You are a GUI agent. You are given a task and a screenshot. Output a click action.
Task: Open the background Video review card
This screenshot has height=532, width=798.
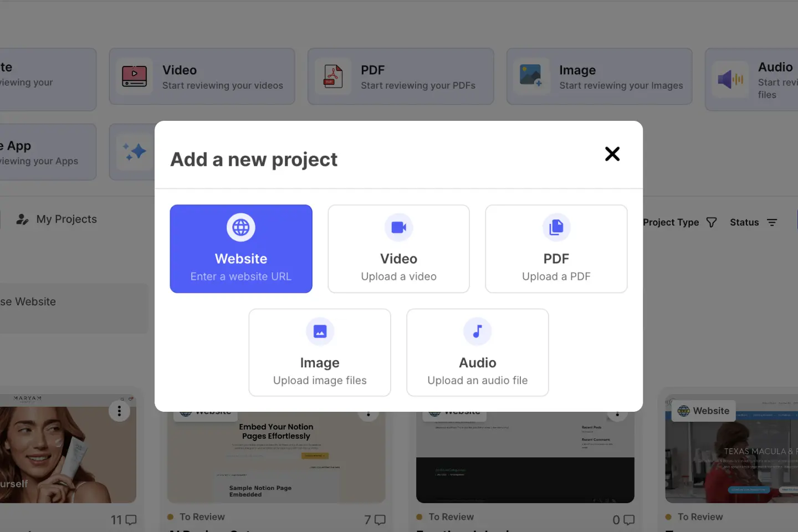(x=202, y=76)
